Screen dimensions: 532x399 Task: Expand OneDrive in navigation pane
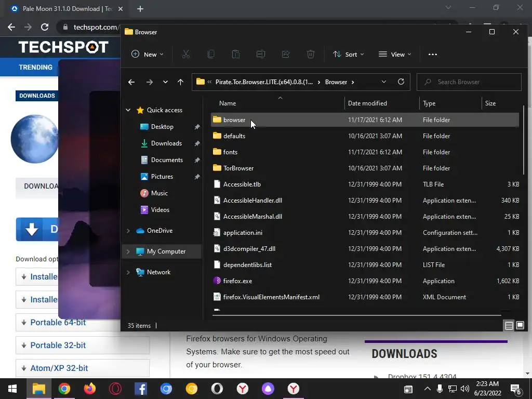128,231
